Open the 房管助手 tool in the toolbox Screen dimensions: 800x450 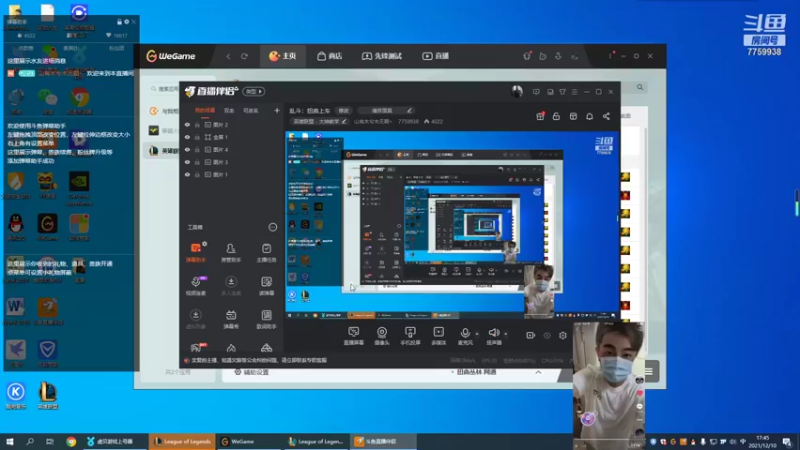pos(231,253)
